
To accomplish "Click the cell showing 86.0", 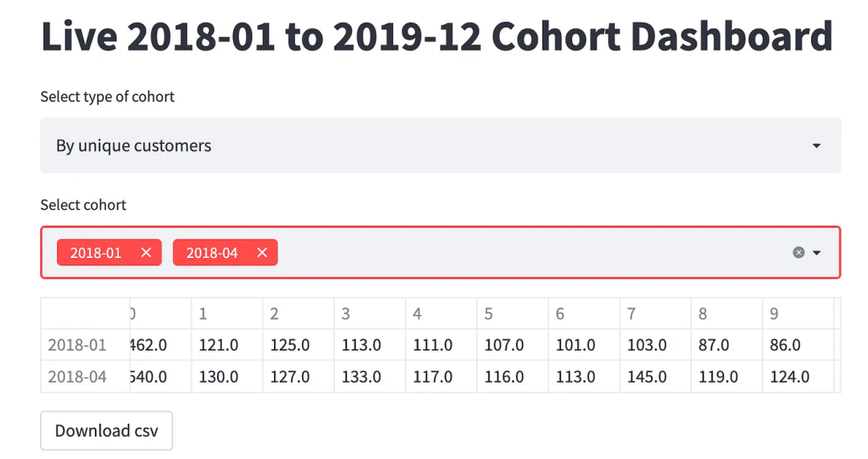I will pyautogui.click(x=785, y=345).
